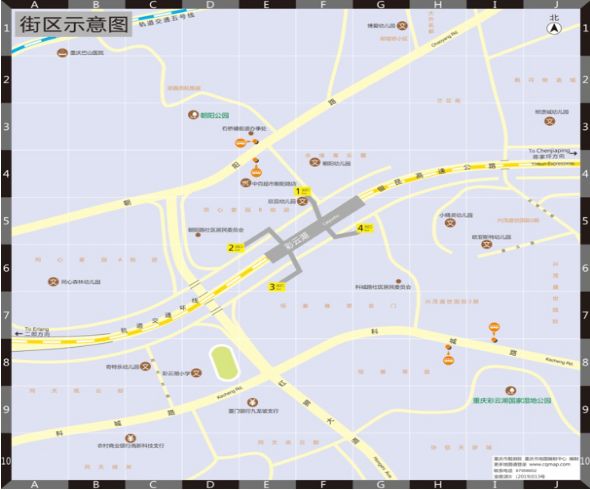Click the To Erlang 二郎方向 direction label

[x=36, y=331]
